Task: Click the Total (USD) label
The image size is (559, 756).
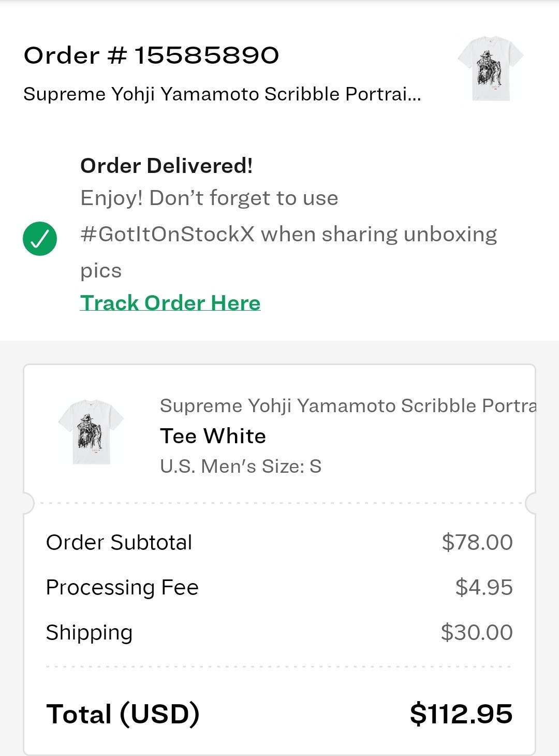Action: pyautogui.click(x=123, y=714)
